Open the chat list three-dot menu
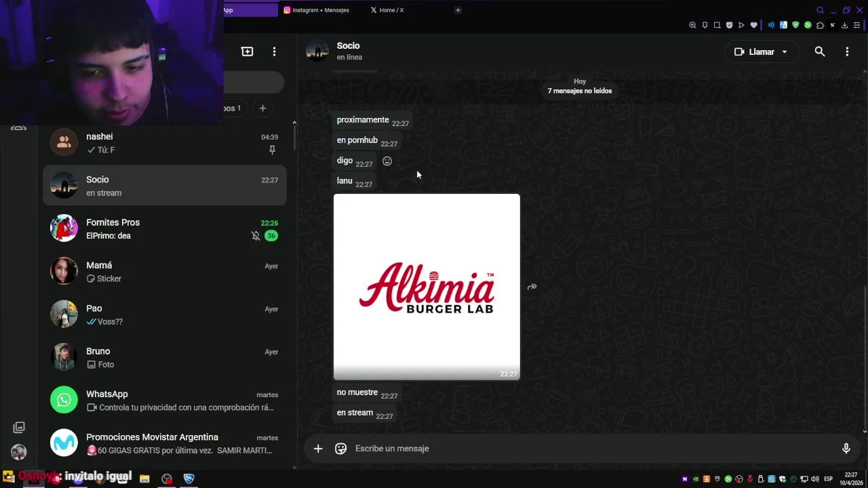The width and height of the screenshot is (868, 488). click(x=274, y=52)
